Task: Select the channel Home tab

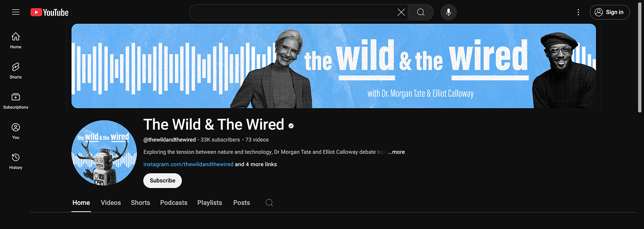Action: [81, 203]
